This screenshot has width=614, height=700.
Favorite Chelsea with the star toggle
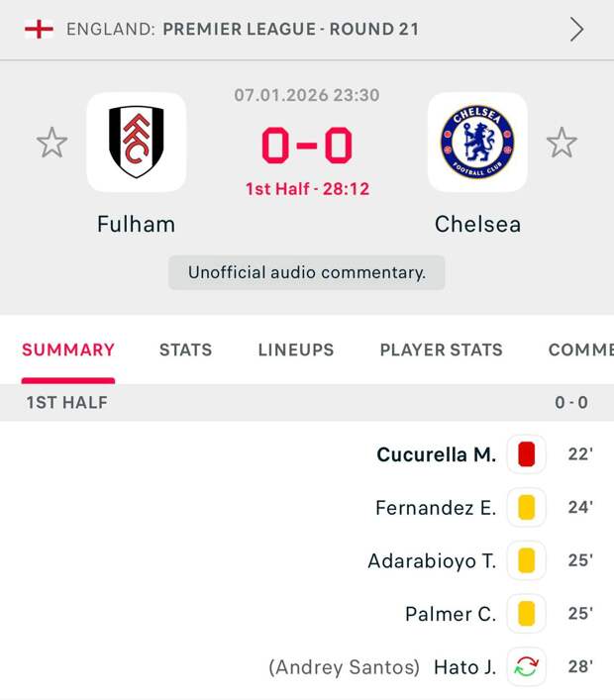(562, 144)
